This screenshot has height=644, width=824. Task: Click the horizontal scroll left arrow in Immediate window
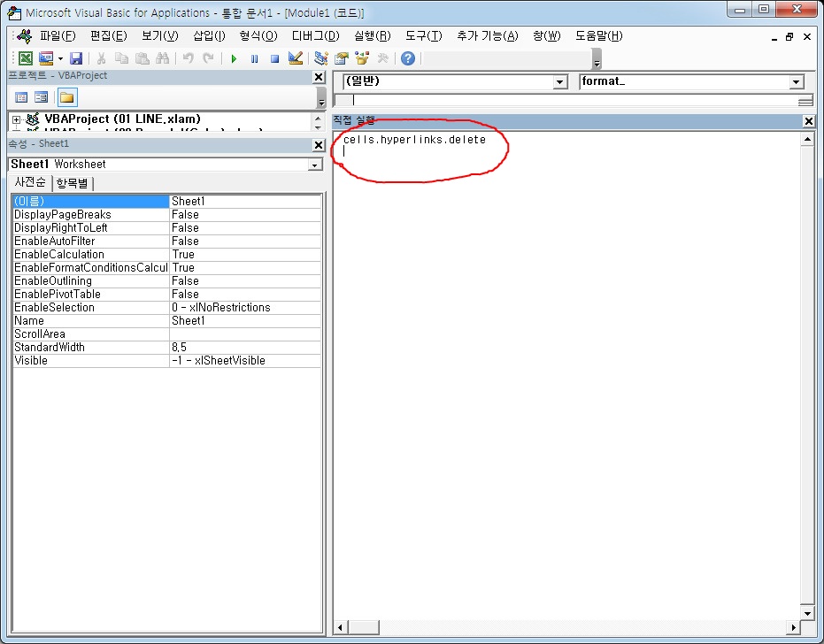click(x=340, y=627)
